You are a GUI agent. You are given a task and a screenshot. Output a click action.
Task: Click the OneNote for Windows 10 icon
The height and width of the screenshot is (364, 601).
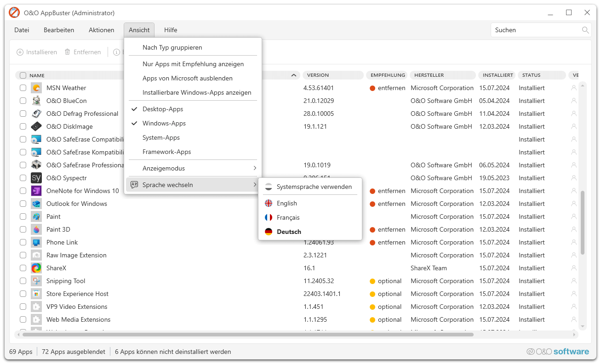tap(36, 191)
